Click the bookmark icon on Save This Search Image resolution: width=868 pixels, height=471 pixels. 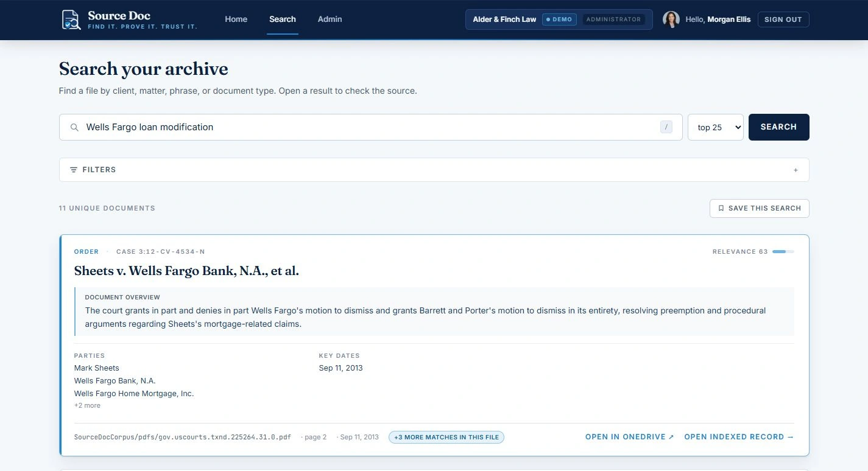721,208
